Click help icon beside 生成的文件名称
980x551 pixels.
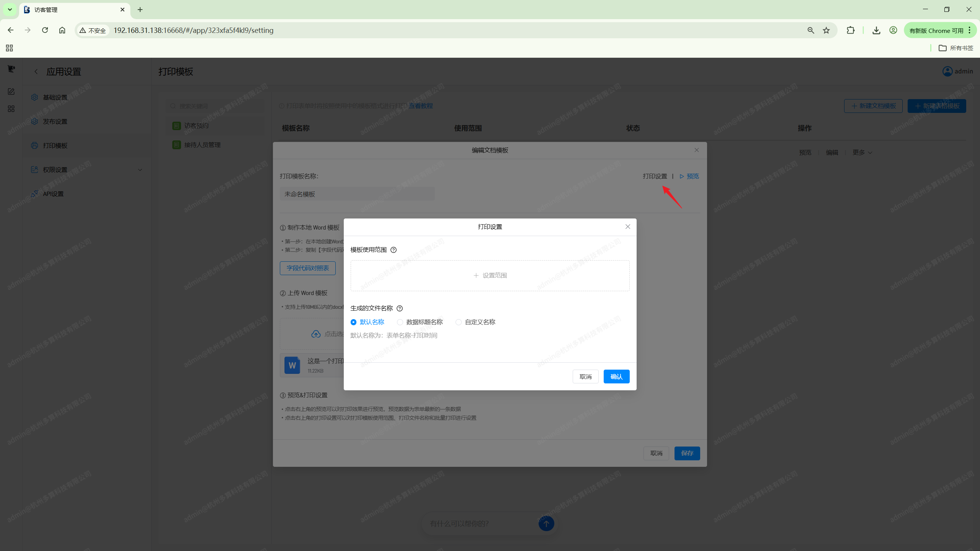coord(400,308)
